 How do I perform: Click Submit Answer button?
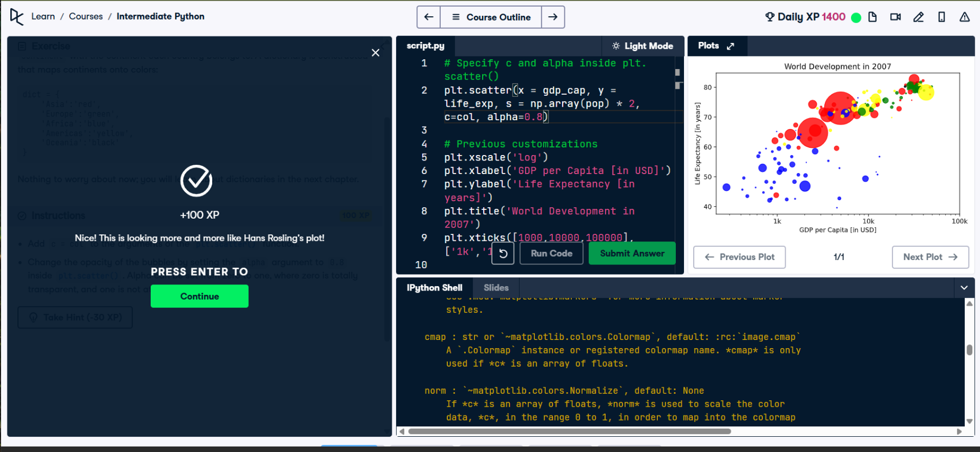(632, 253)
